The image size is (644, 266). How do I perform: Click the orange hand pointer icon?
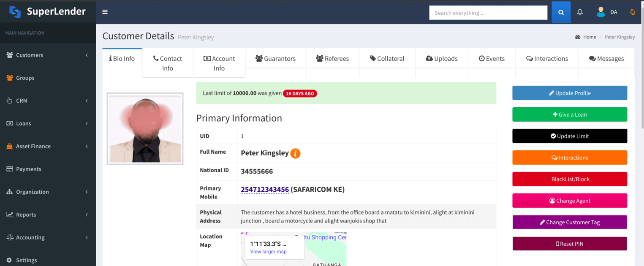click(632, 12)
